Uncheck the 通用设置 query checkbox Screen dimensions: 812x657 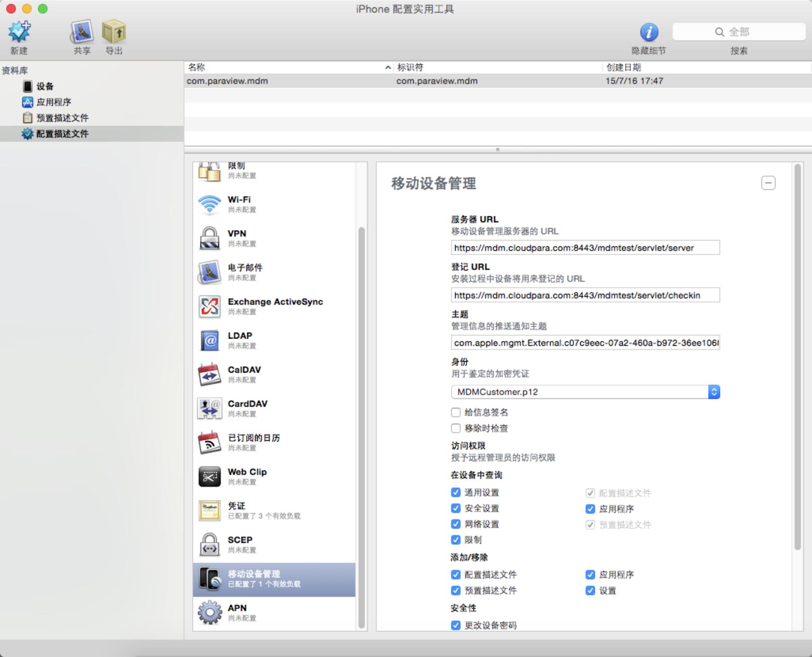456,492
